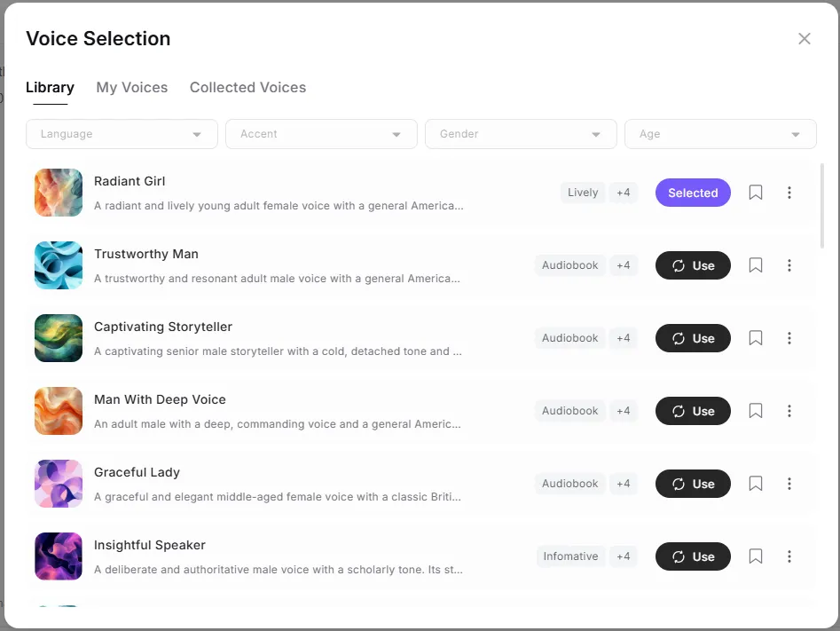
Task: Bookmark the Graceful Lady voice
Action: 755,484
